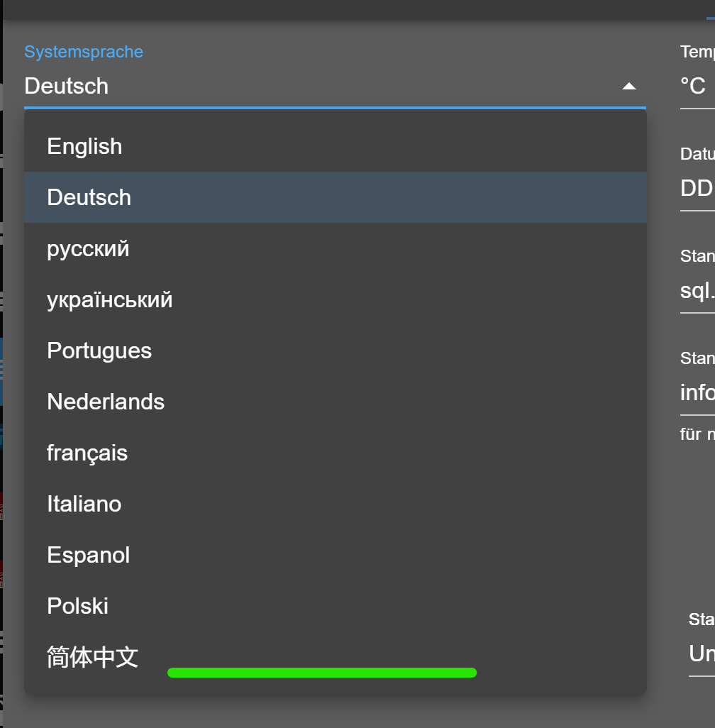Image resolution: width=715 pixels, height=728 pixels.
Task: Open the date format DD dropdown
Action: [697, 188]
